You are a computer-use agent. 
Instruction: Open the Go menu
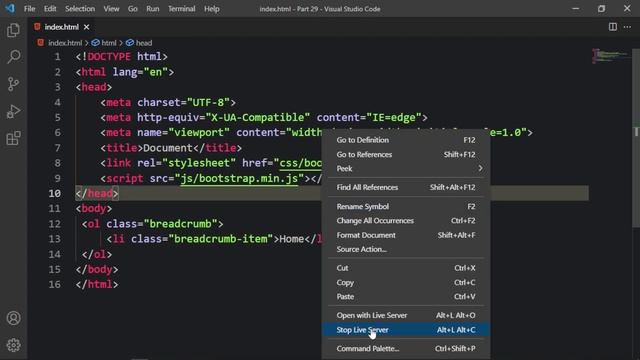point(133,9)
